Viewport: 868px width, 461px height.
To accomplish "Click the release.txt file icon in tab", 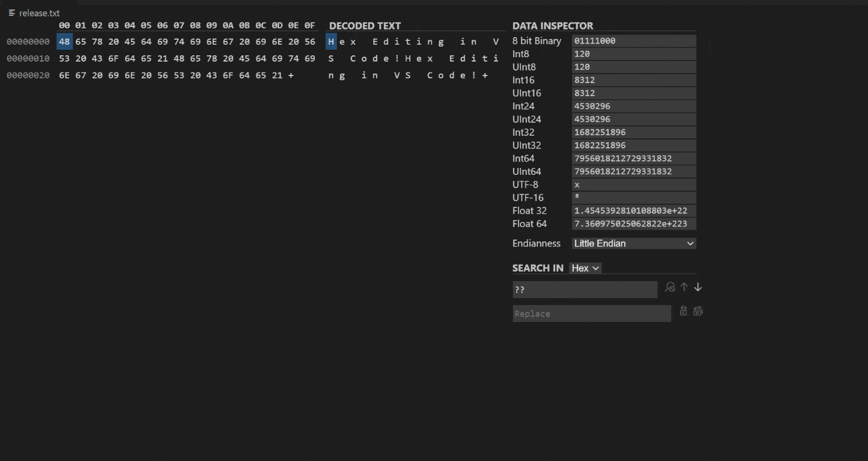I will click(12, 13).
